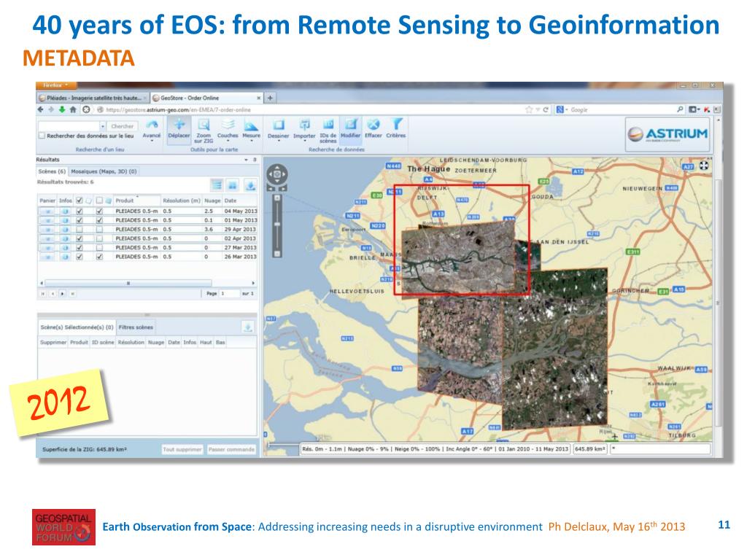Viewport: 747px width, 560px height.
Task: Open the Scènes (6) tab
Action: point(52,171)
